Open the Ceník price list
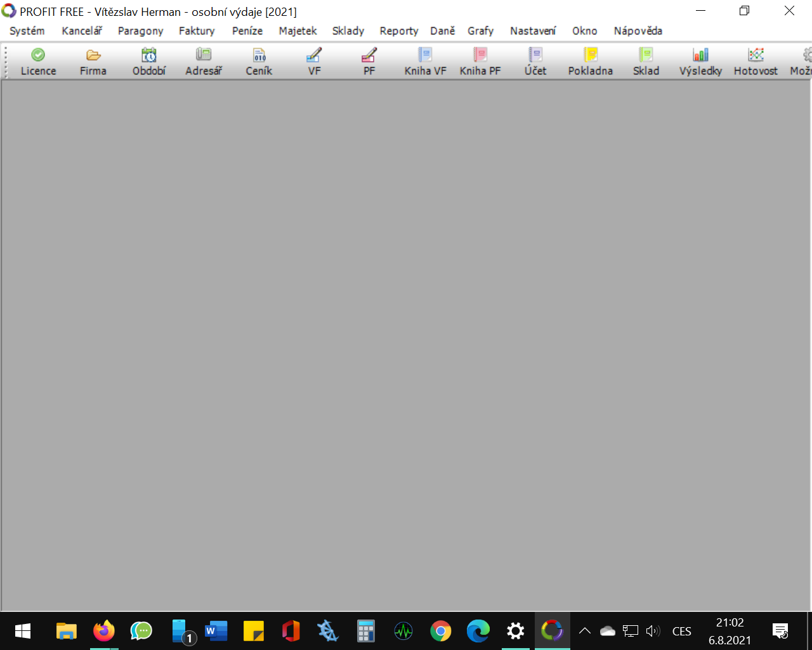The height and width of the screenshot is (650, 812). coord(259,62)
